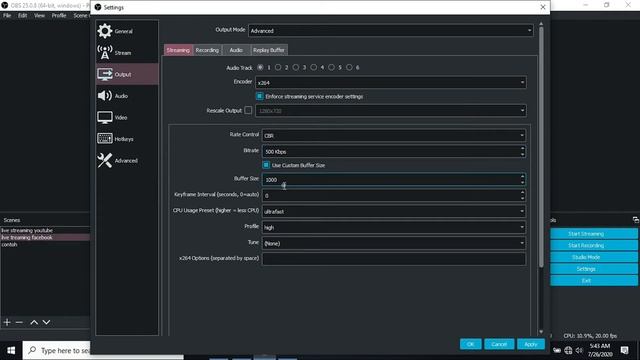Click the Buffer Size field showing 1000
This screenshot has width=640, height=360.
pyautogui.click(x=393, y=180)
